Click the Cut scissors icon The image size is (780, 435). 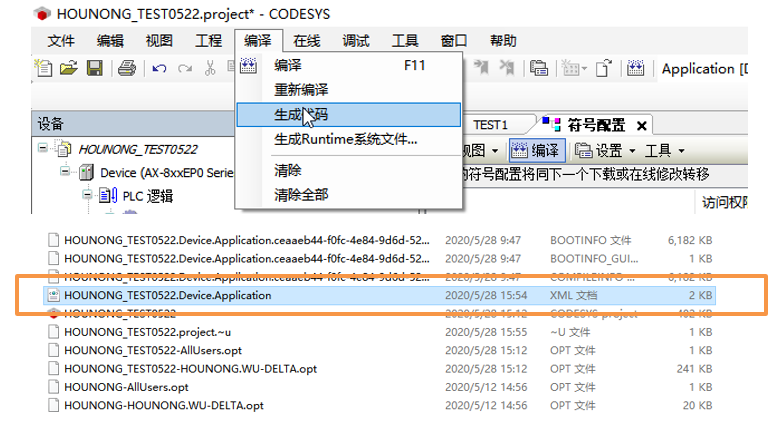(x=210, y=69)
